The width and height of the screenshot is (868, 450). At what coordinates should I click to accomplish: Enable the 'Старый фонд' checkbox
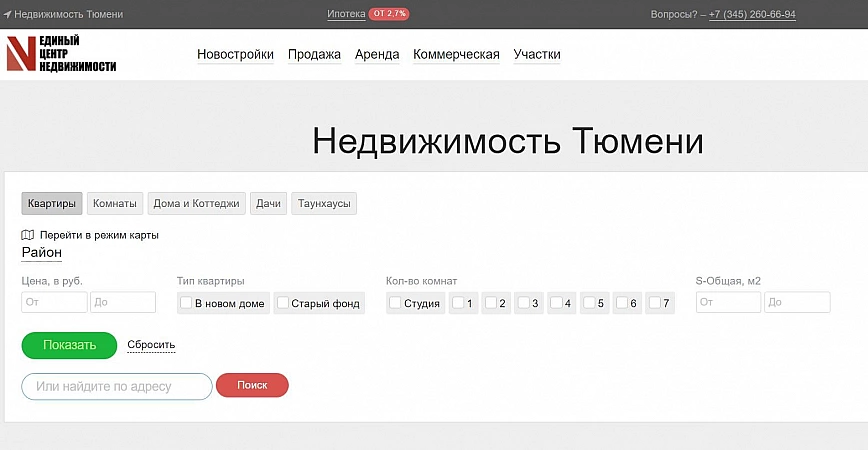(283, 303)
